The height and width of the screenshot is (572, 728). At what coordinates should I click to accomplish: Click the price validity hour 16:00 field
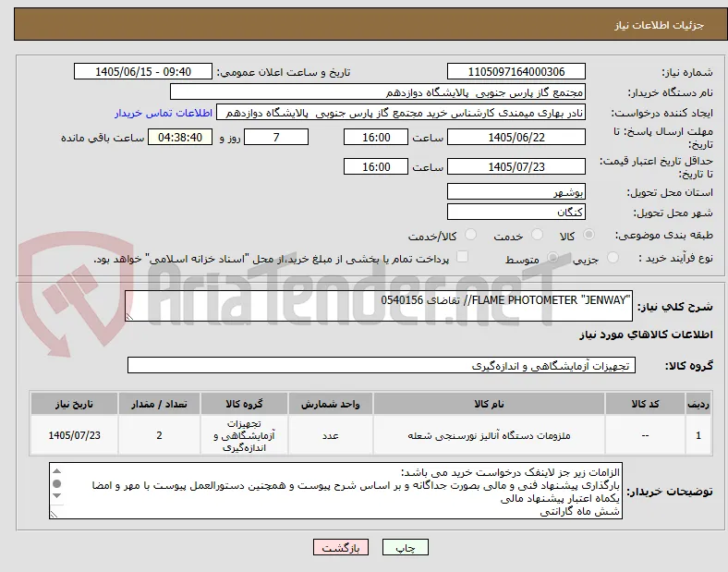pos(376,166)
